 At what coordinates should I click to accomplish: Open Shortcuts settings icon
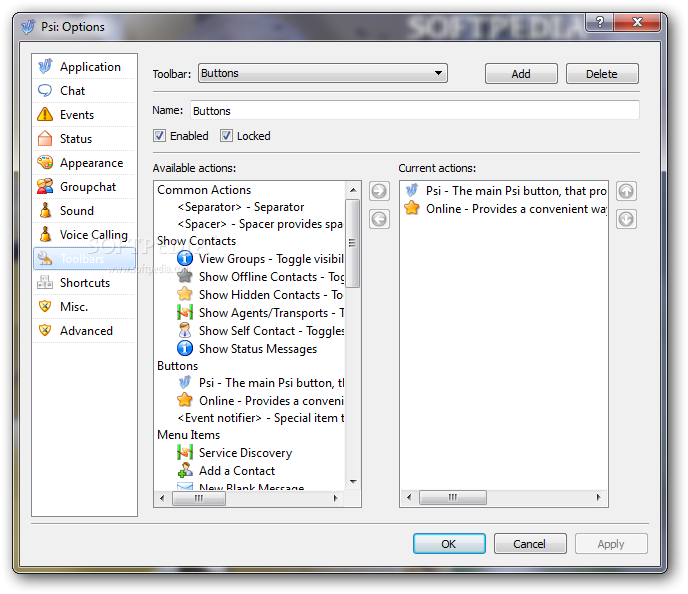pos(45,282)
